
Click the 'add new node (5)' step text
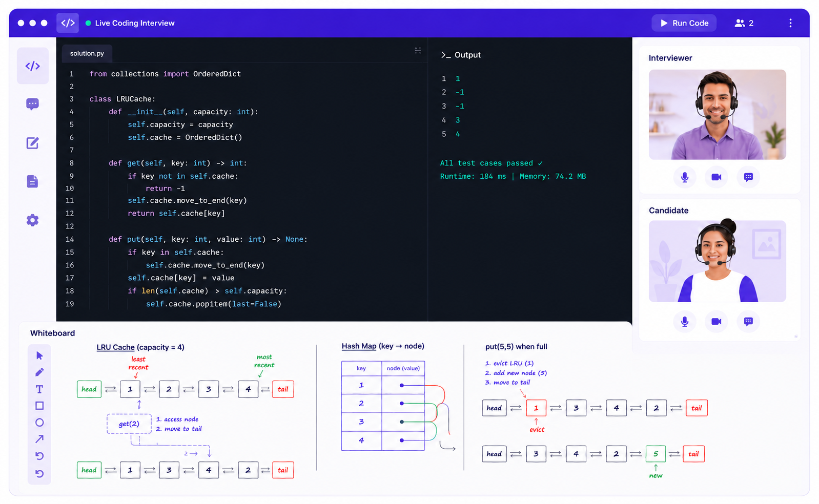coord(516,373)
